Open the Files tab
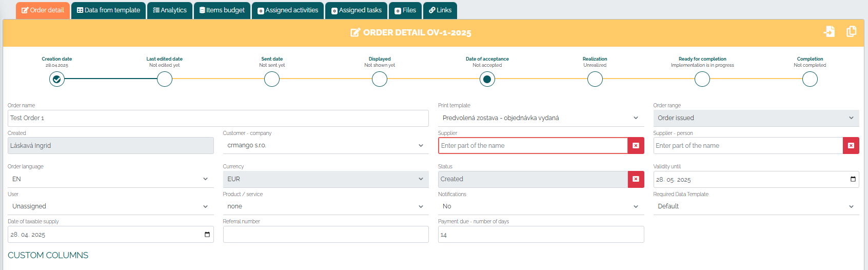 pyautogui.click(x=405, y=10)
